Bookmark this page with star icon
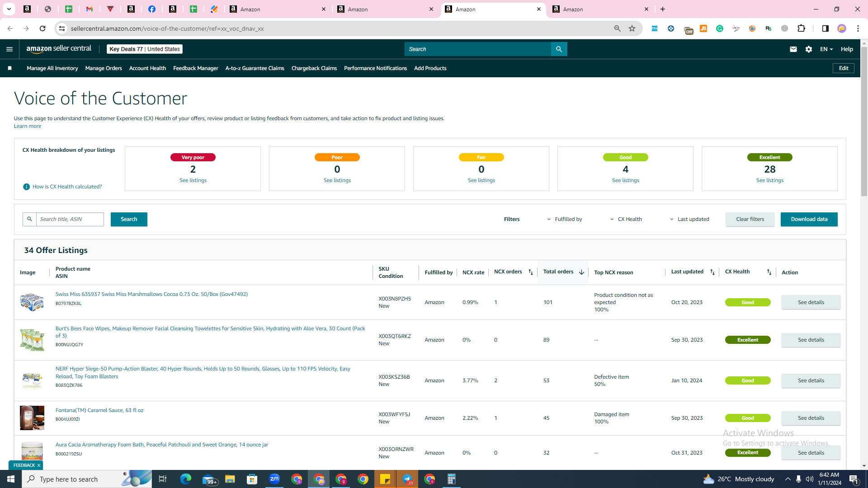Image resolution: width=868 pixels, height=488 pixels. pos(632,28)
